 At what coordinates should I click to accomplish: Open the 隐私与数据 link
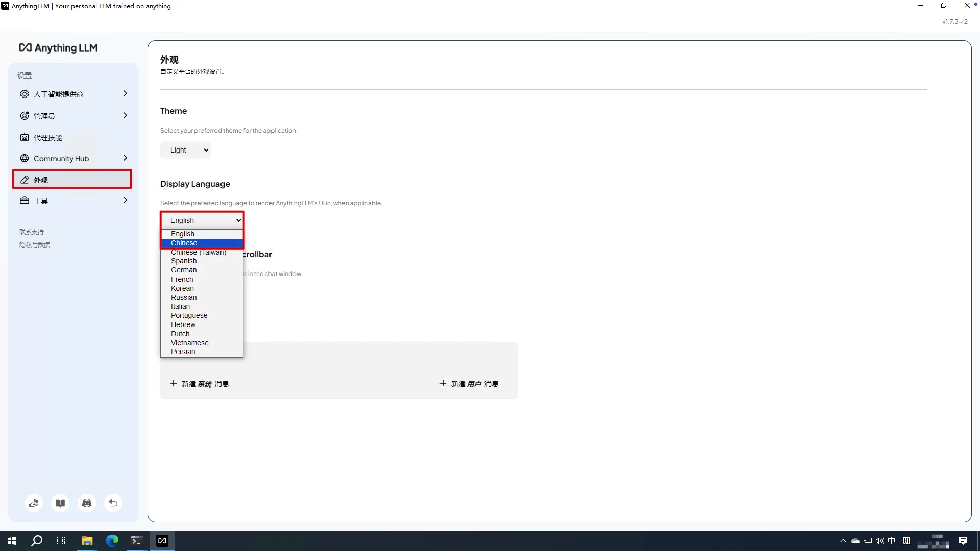pyautogui.click(x=35, y=245)
